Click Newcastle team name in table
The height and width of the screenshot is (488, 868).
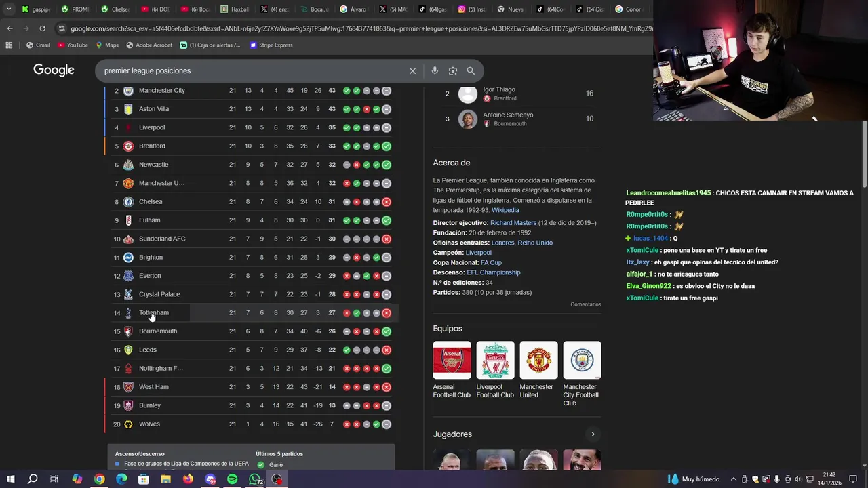(154, 165)
